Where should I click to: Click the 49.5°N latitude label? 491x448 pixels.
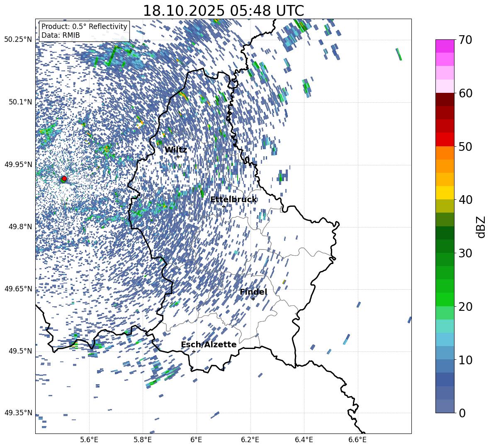tap(20, 351)
